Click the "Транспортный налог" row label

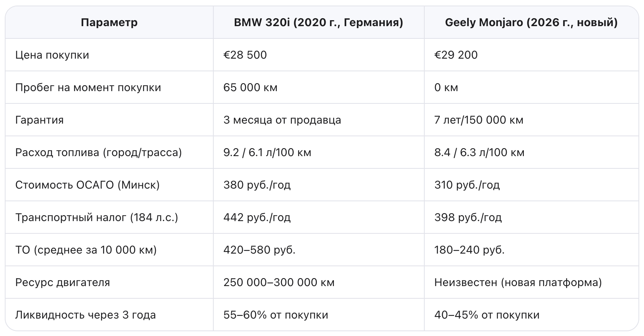96,217
